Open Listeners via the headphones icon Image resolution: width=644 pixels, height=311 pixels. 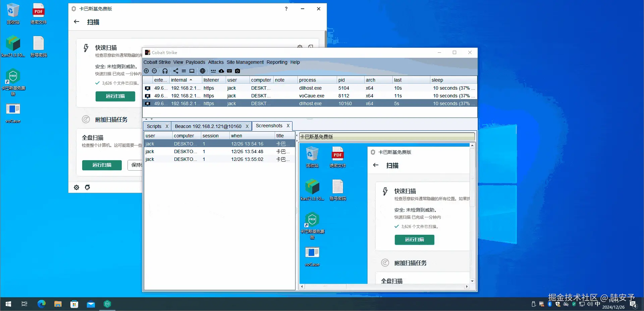click(165, 71)
